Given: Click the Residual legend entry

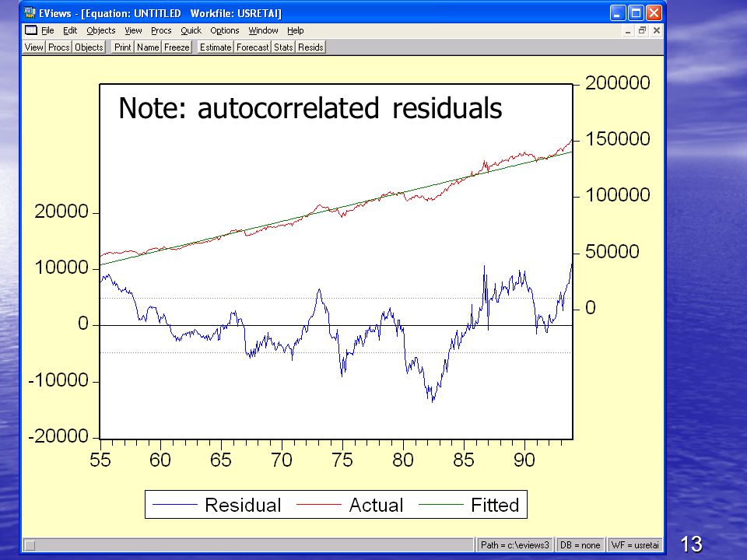Looking at the screenshot, I should click(217, 505).
